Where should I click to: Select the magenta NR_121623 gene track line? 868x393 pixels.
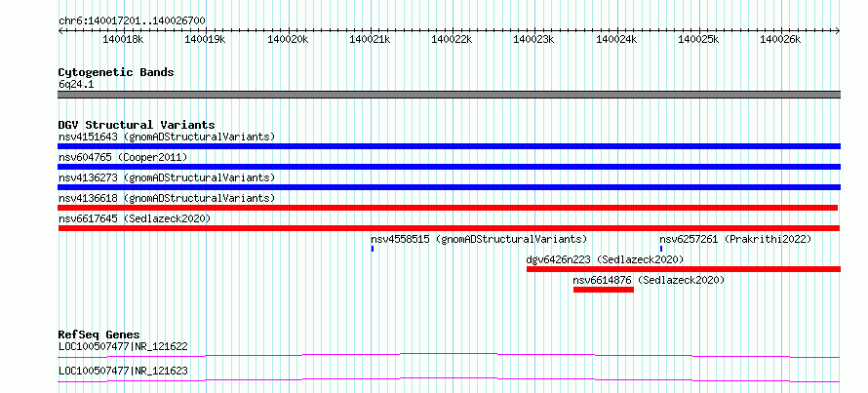click(449, 379)
